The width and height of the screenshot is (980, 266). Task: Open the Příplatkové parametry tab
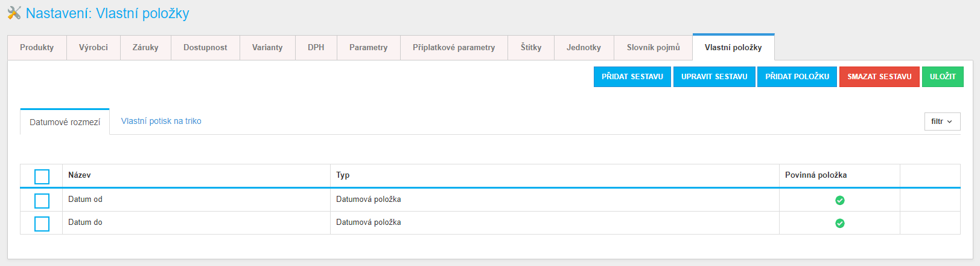click(454, 47)
